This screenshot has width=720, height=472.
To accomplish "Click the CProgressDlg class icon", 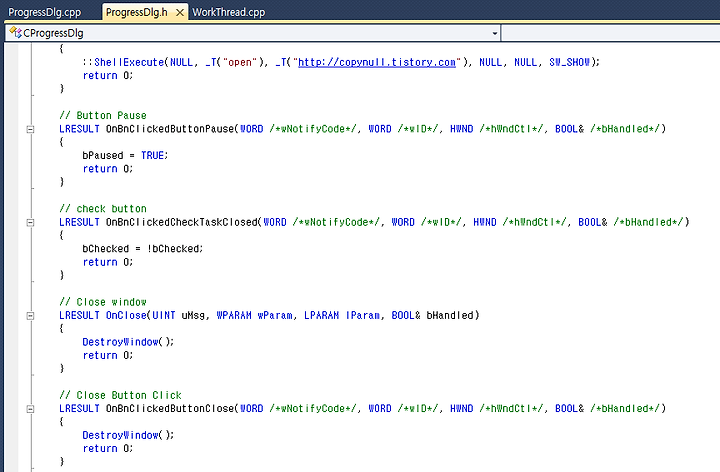I will pos(15,33).
